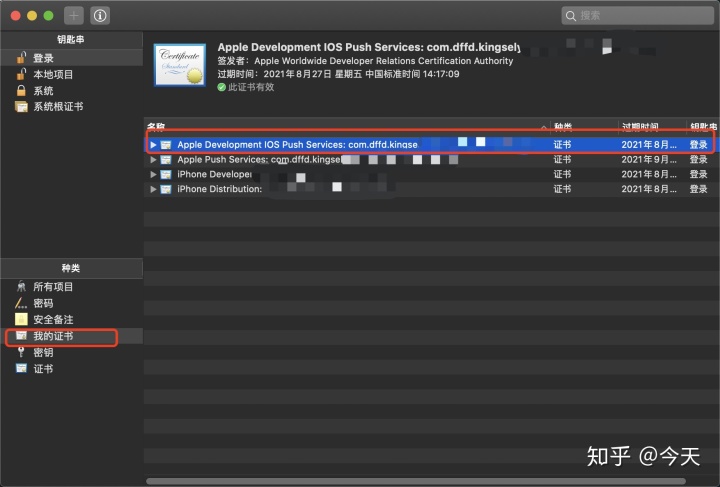This screenshot has width=720, height=487.
Task: Click certificate icon of Apple Push Services row
Action: pos(166,160)
